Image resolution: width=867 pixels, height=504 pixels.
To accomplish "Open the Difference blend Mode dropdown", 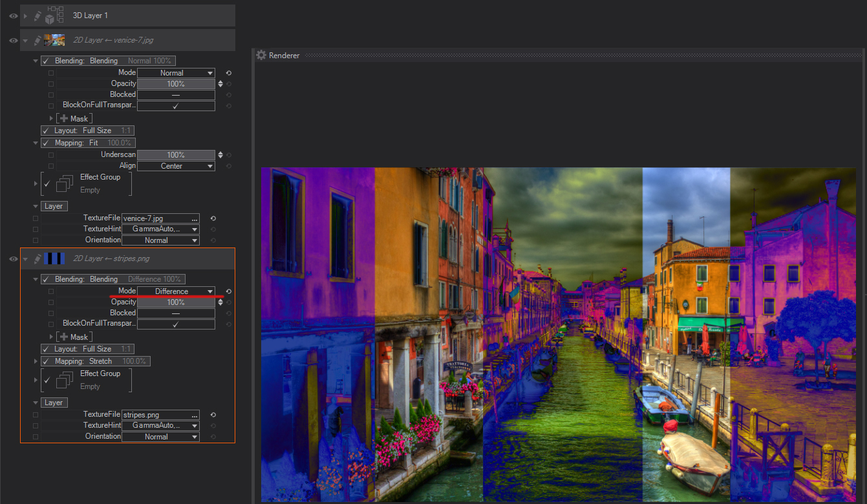I will 176,291.
